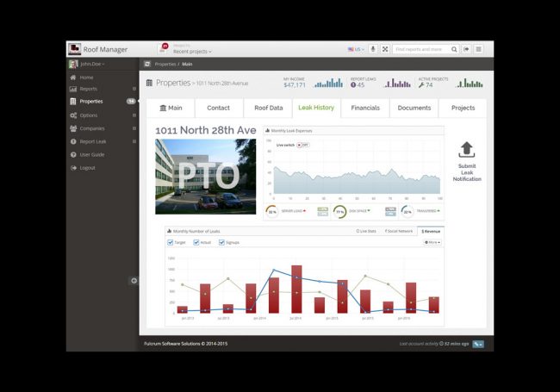Click the Disk Space gauge icon
This screenshot has height=392, width=560.
pyautogui.click(x=339, y=212)
